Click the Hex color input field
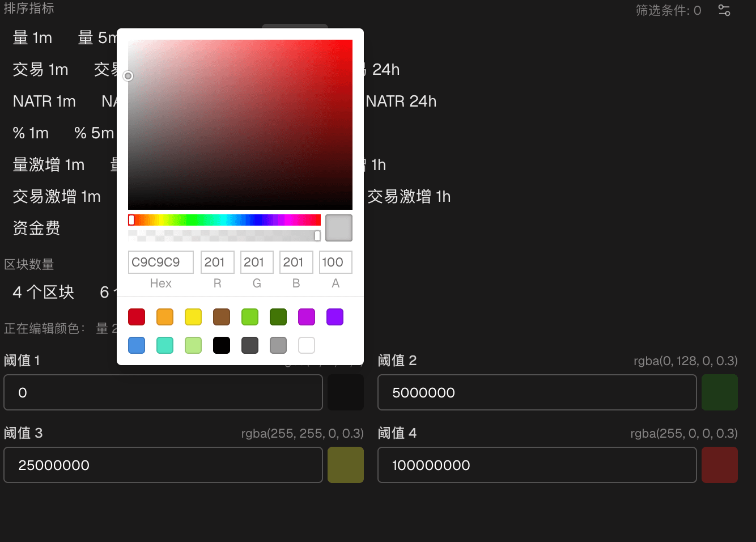The width and height of the screenshot is (756, 542). click(x=161, y=262)
